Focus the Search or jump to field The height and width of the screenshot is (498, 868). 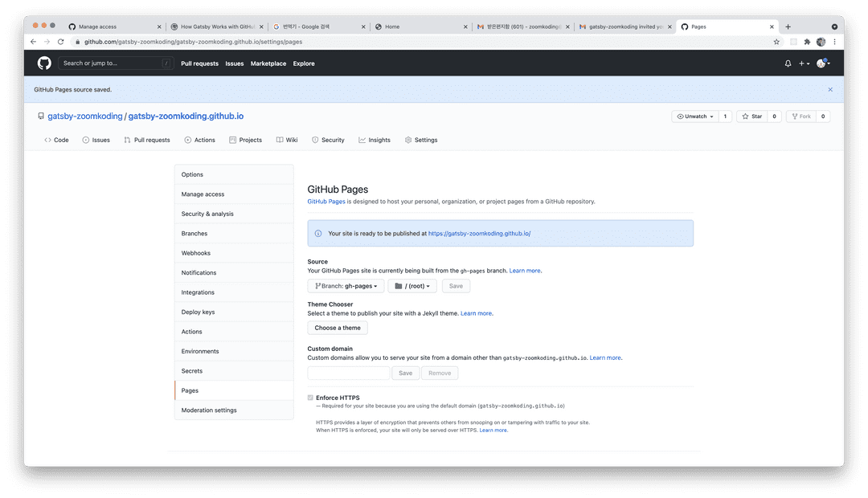pos(116,63)
